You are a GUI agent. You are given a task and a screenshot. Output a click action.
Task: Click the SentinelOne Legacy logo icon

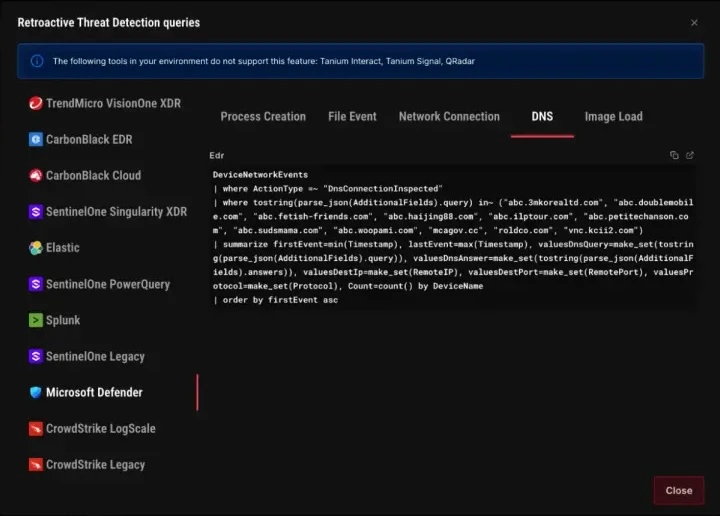tap(35, 356)
